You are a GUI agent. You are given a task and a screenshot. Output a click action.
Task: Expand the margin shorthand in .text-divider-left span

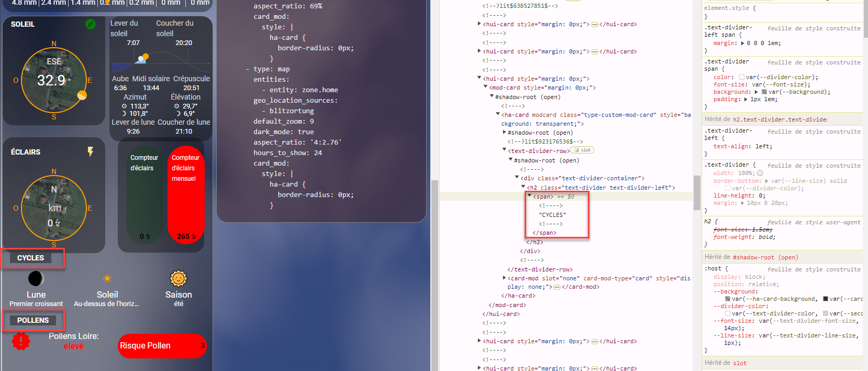click(x=743, y=43)
